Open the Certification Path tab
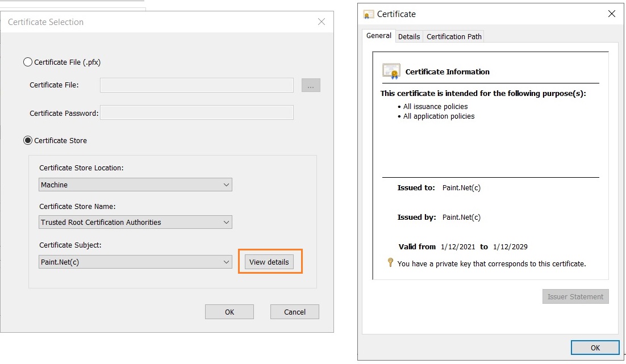This screenshot has height=364, width=626. [x=454, y=37]
